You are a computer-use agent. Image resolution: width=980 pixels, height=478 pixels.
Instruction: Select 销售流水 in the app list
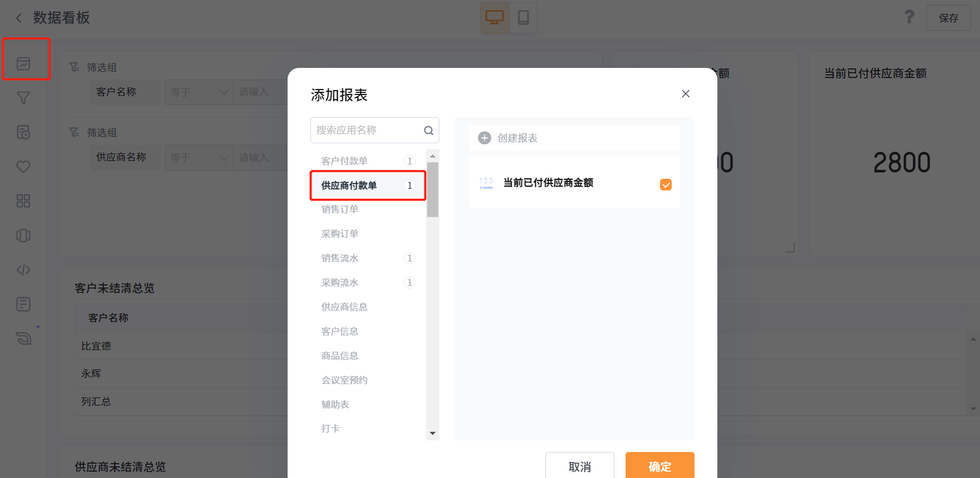[368, 258]
